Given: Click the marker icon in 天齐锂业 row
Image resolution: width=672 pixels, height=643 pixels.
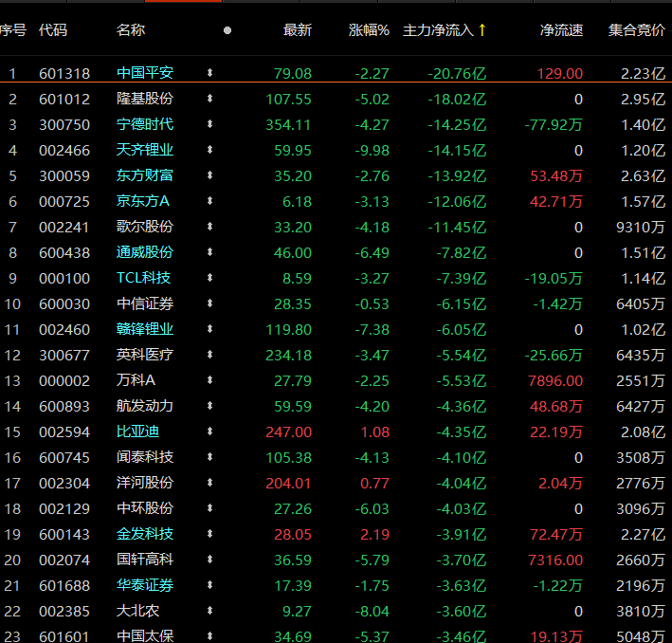Looking at the screenshot, I should 209,150.
